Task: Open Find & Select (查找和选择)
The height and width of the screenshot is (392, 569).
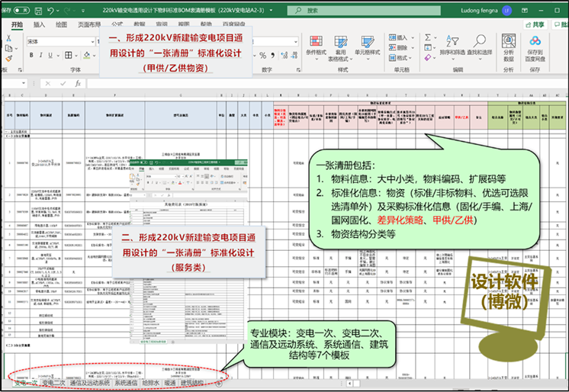Action: point(481,47)
